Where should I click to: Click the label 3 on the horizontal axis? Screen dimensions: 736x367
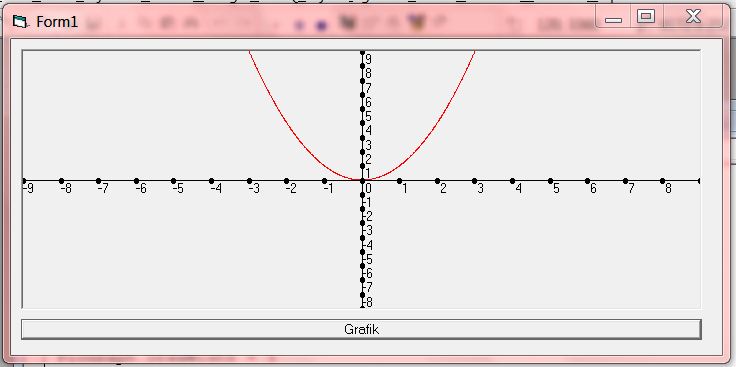click(x=480, y=189)
